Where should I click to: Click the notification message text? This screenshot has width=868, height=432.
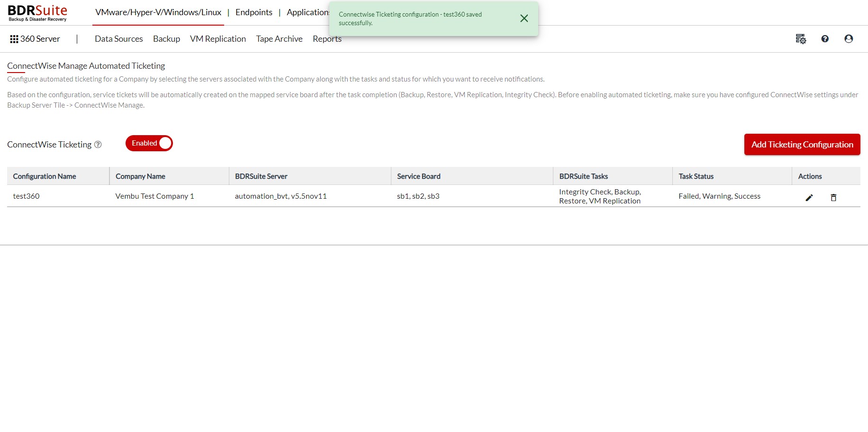tap(410, 18)
